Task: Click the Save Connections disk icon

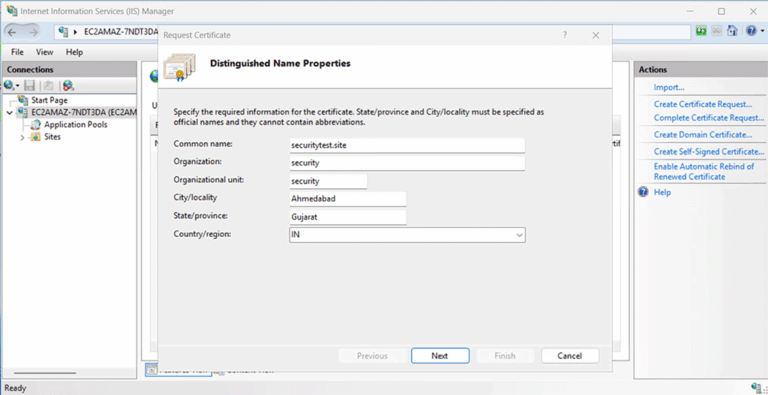Action: click(x=30, y=85)
